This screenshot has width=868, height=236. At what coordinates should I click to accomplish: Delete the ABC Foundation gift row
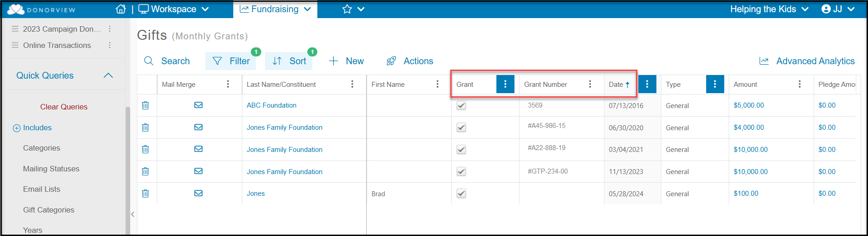(x=145, y=105)
